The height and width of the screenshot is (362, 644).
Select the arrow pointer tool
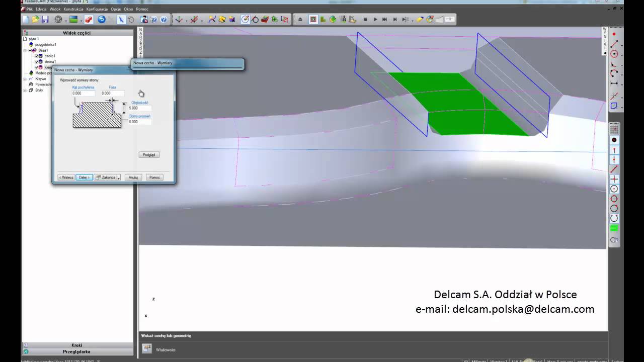[121, 20]
